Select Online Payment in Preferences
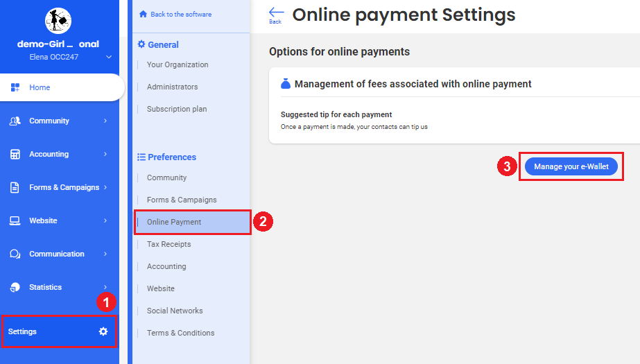Image resolution: width=640 pixels, height=364 pixels. [174, 222]
